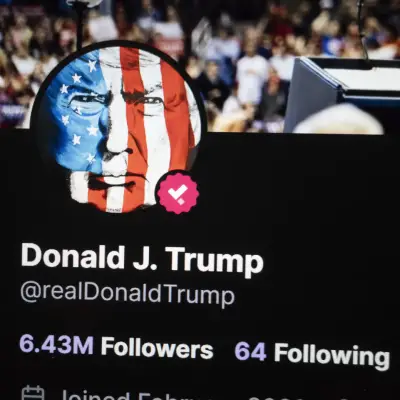400x400 pixels.
Task: Click the word Following
Action: pos(332,356)
